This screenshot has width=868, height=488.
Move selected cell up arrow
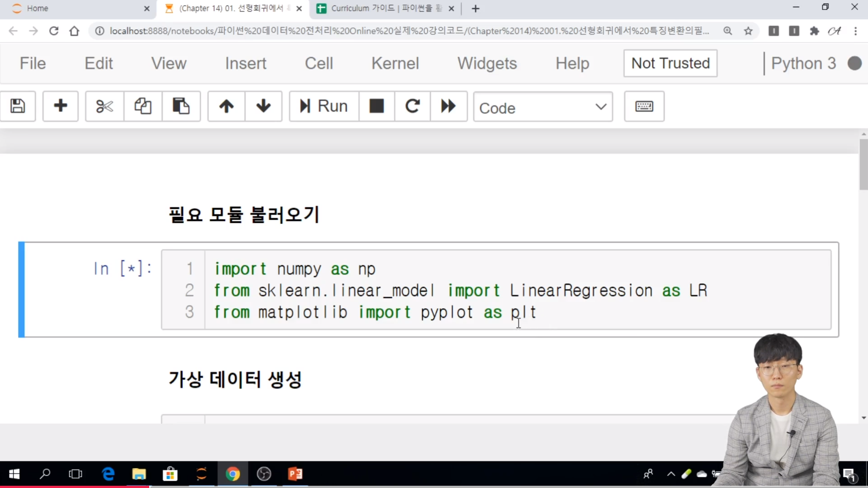(x=226, y=106)
